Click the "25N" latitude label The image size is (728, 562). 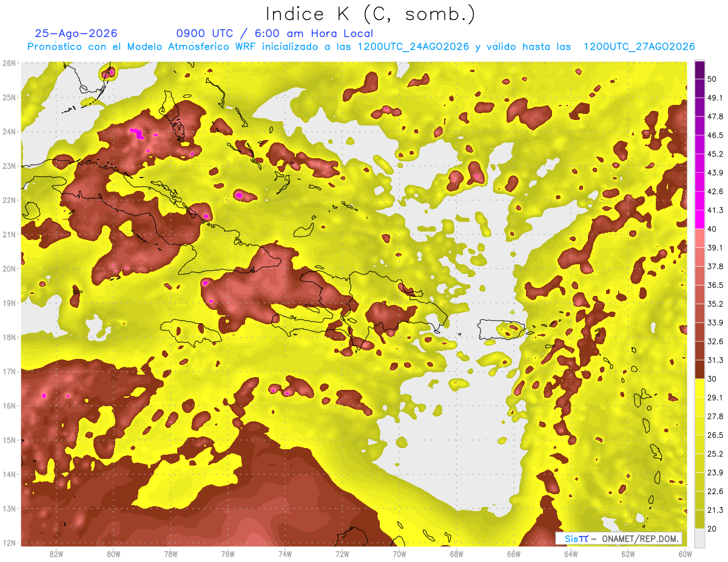tap(8, 97)
